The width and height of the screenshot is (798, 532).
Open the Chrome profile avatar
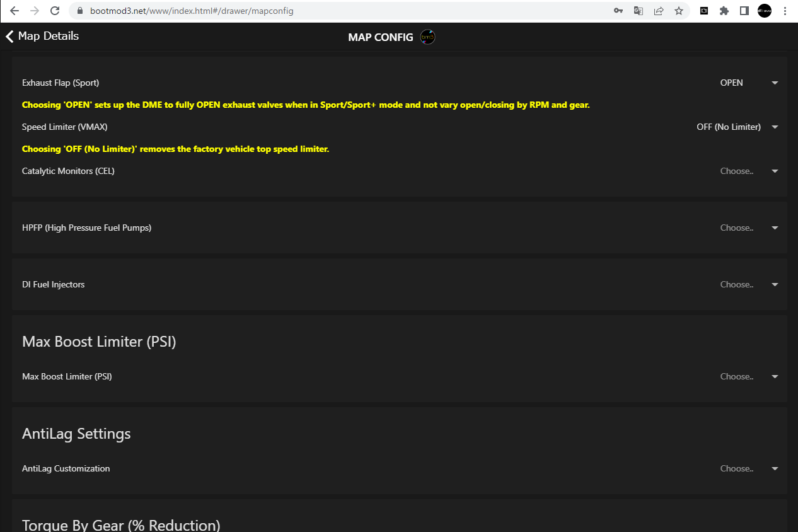(765, 11)
